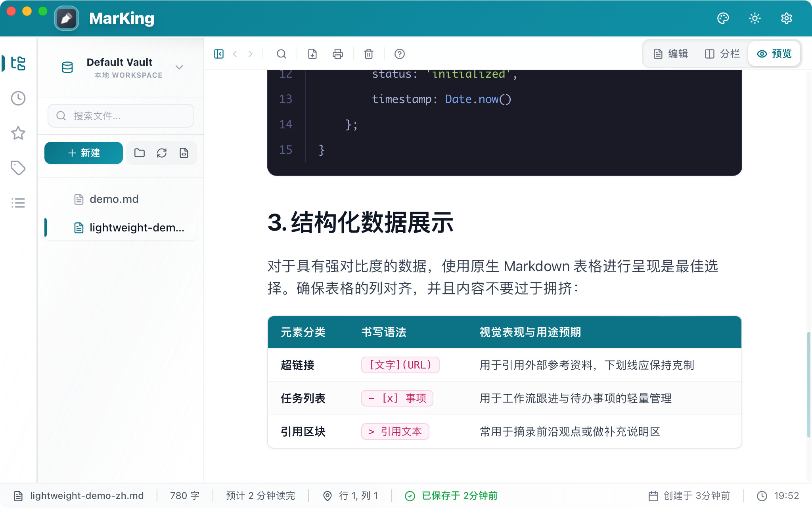This screenshot has height=508, width=812.
Task: Open the help question mark icon
Action: click(x=400, y=54)
